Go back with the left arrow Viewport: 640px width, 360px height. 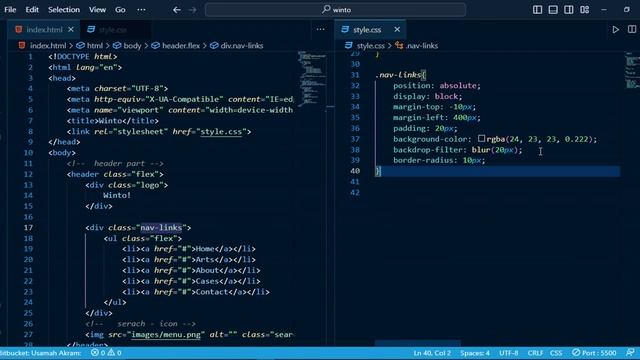pos(176,9)
